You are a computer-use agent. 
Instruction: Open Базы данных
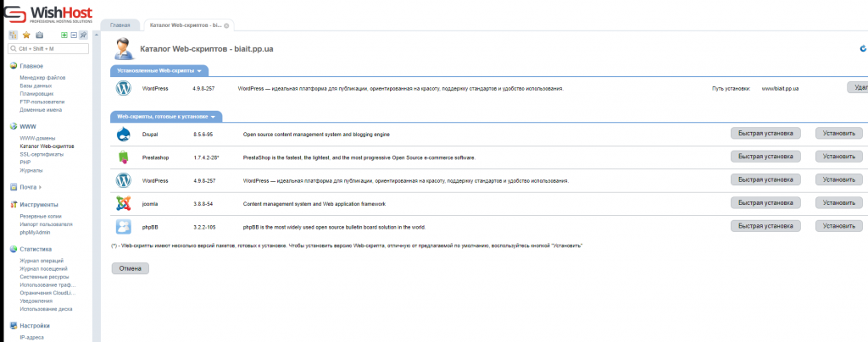(x=36, y=85)
